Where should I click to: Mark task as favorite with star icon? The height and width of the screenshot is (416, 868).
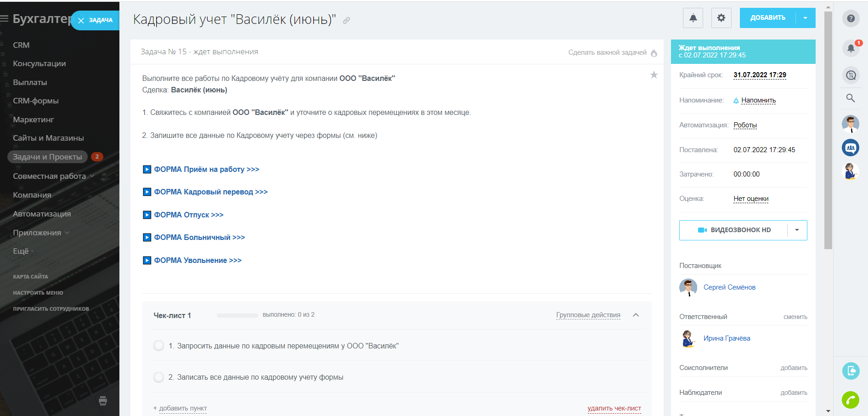654,75
